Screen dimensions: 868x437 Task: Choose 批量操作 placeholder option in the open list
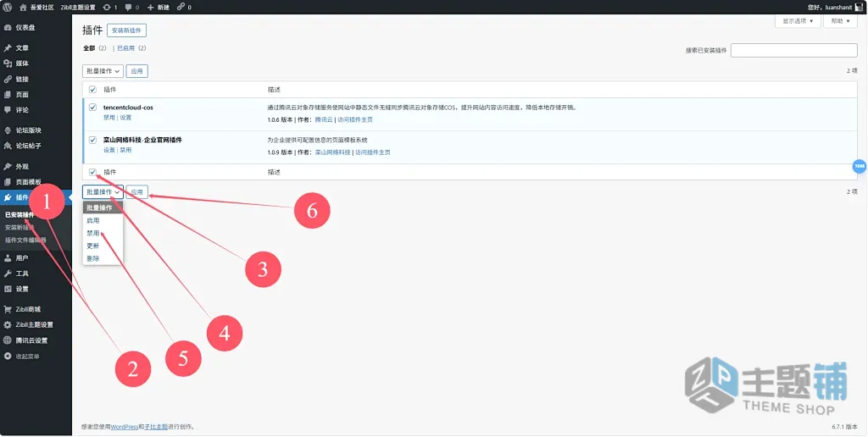click(x=103, y=208)
